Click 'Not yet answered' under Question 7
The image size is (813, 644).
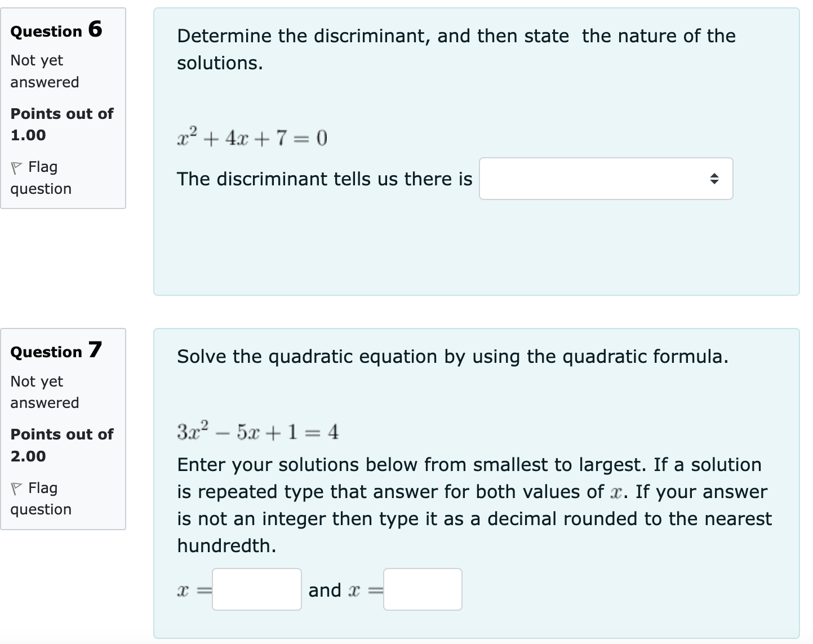pos(44,392)
